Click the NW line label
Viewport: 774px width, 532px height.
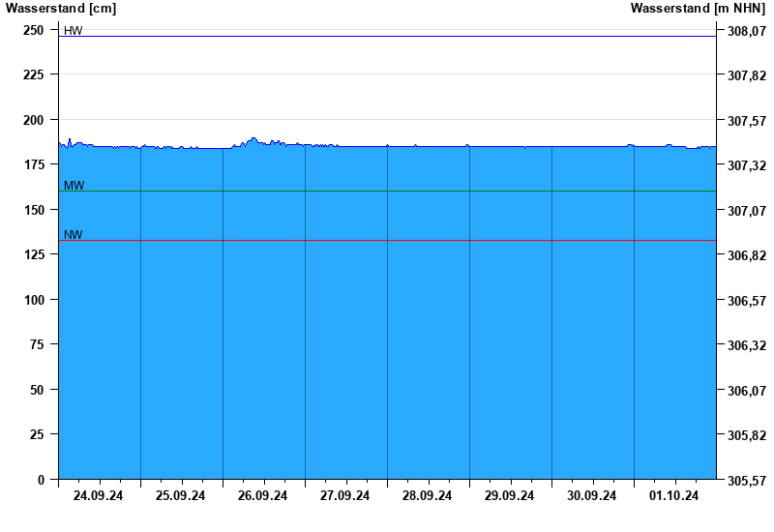74,234
